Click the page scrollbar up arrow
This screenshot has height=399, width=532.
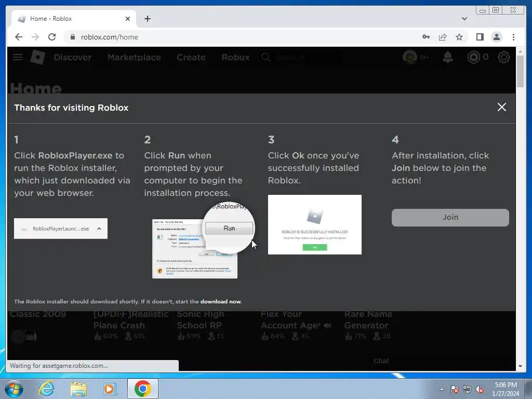coord(520,51)
